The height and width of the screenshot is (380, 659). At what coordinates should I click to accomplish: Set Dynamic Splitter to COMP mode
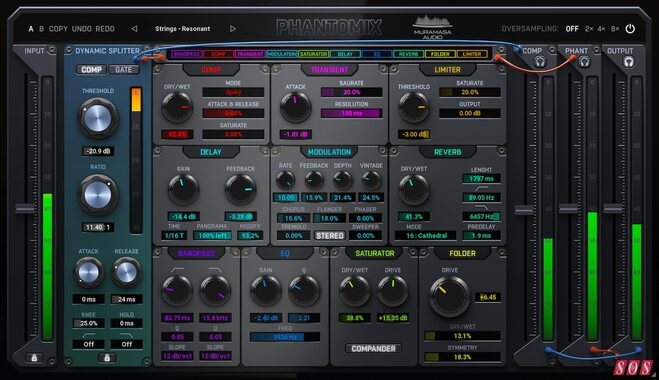tap(91, 69)
